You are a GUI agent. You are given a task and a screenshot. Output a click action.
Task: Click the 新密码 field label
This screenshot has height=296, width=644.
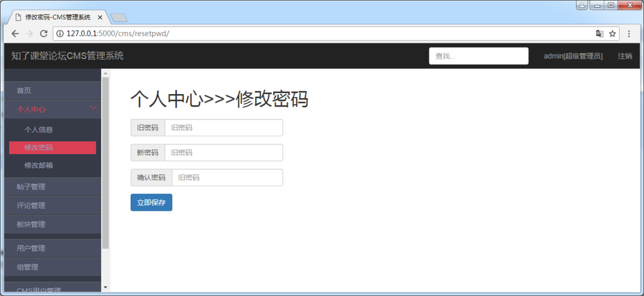tap(147, 153)
